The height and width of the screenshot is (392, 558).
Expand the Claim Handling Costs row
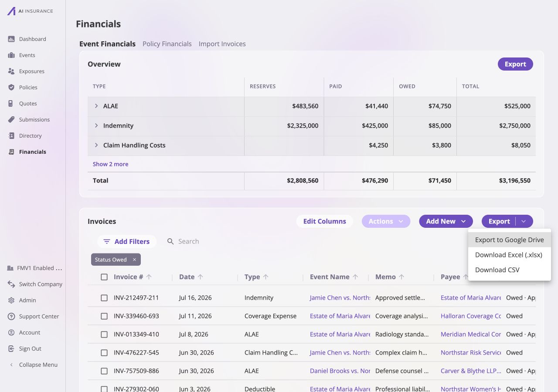pyautogui.click(x=96, y=145)
